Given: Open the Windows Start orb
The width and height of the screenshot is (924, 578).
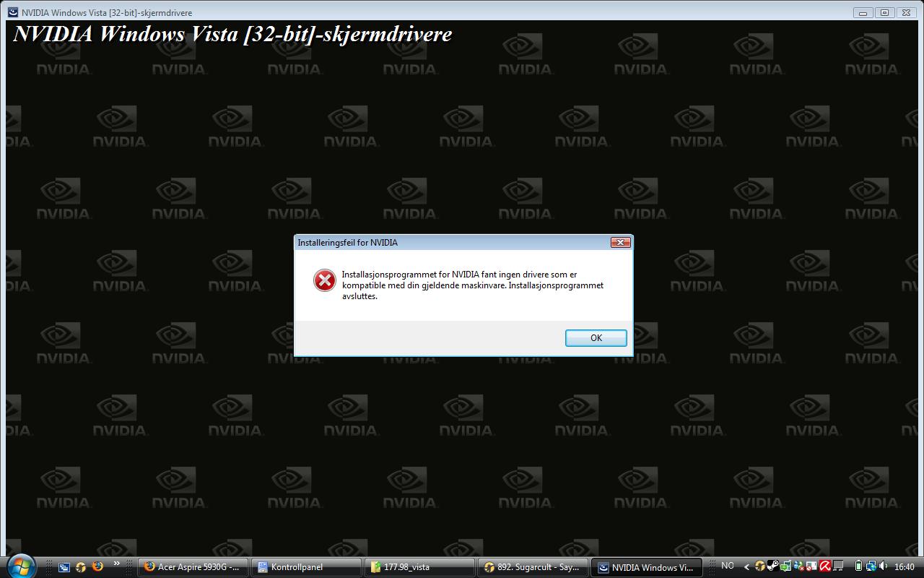Looking at the screenshot, I should (x=21, y=566).
